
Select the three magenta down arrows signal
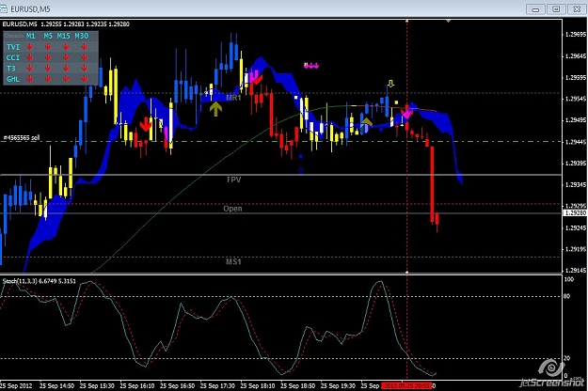pyautogui.click(x=311, y=66)
